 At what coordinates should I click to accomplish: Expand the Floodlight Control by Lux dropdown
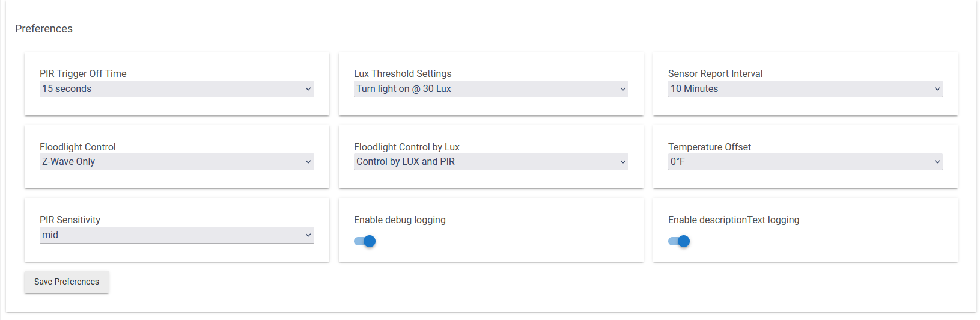(x=491, y=162)
